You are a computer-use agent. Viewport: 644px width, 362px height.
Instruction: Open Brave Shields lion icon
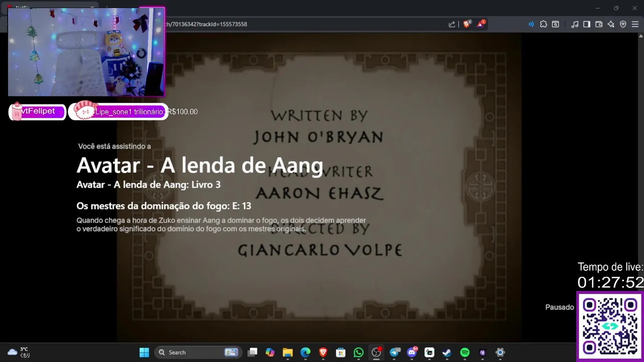click(466, 24)
